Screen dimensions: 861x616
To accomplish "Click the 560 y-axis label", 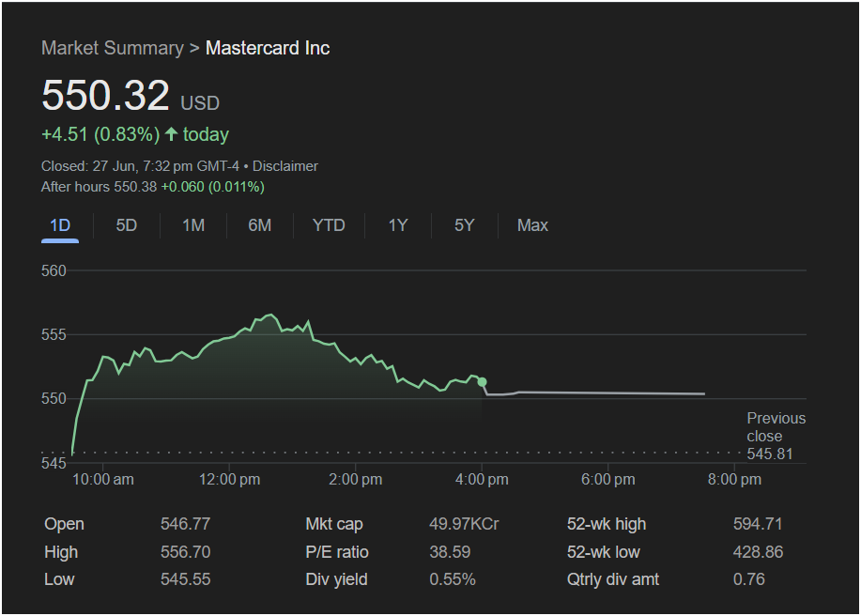I will point(54,270).
